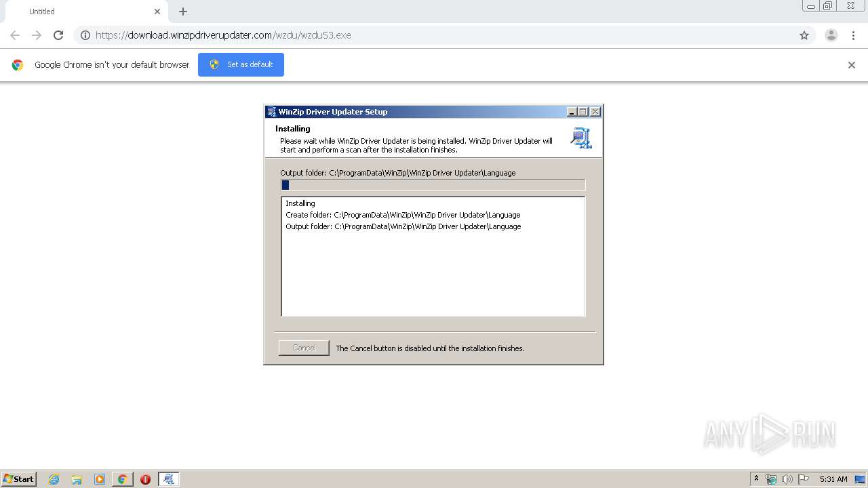The width and height of the screenshot is (868, 488).
Task: Switch to Chrome in the taskbar
Action: pyautogui.click(x=122, y=479)
